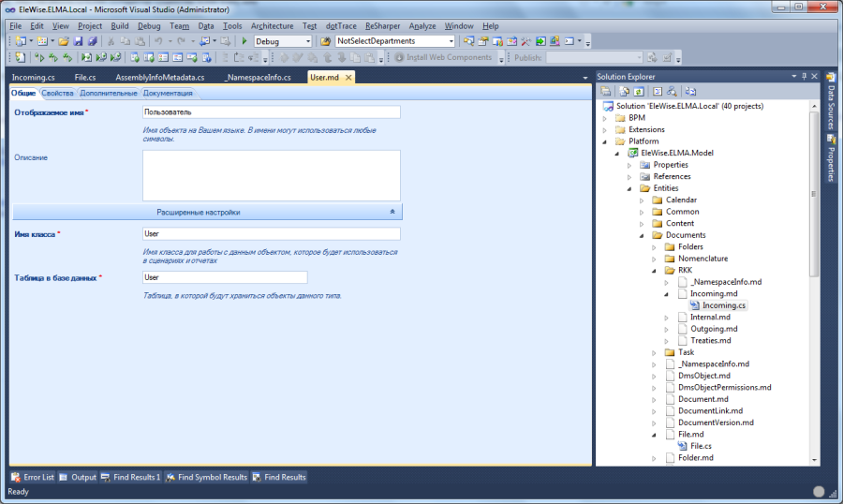Open the Architecture menu
Image resolution: width=843 pixels, height=504 pixels.
click(272, 26)
